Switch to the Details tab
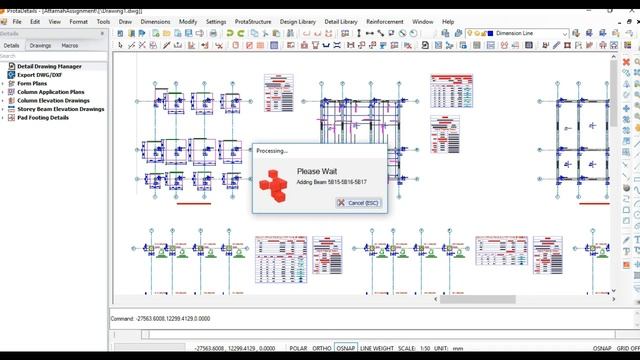Screen dimensions: 640x360 coord(11,45)
